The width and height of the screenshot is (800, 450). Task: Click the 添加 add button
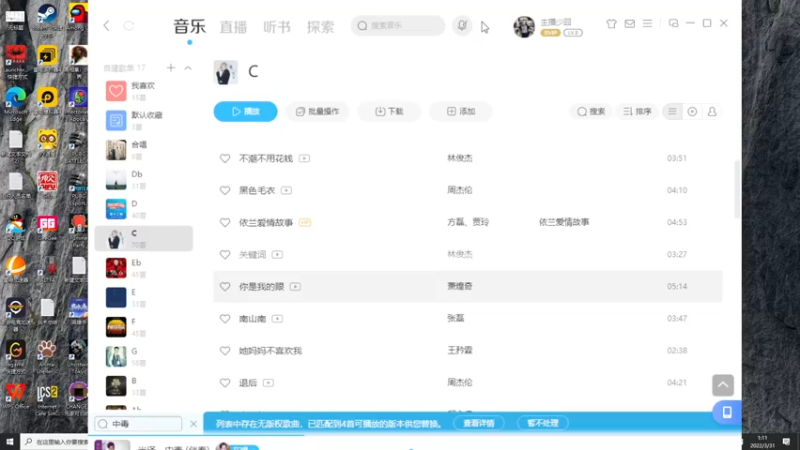[461, 111]
